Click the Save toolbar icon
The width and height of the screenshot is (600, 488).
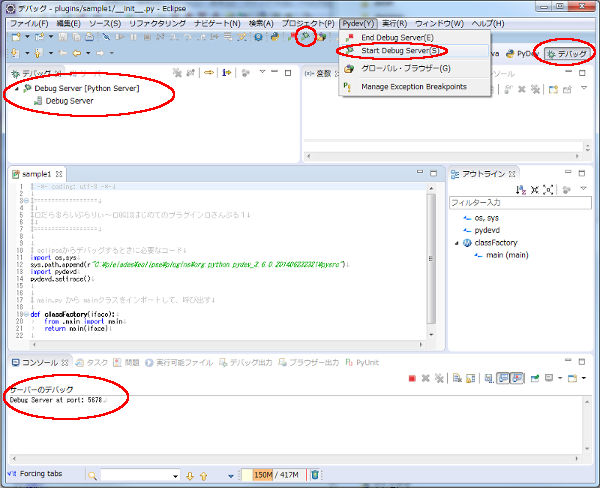click(x=63, y=37)
